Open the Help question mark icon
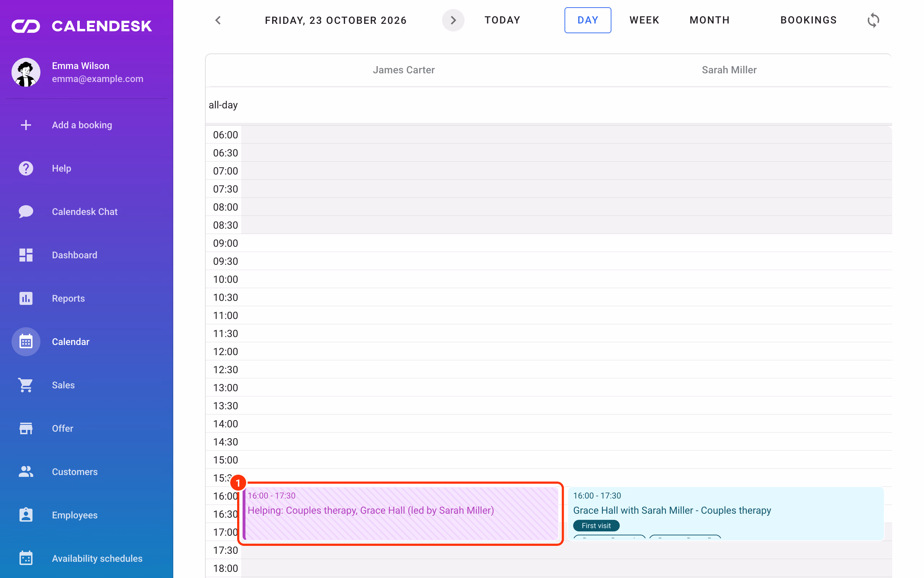This screenshot has width=924, height=578. (26, 168)
